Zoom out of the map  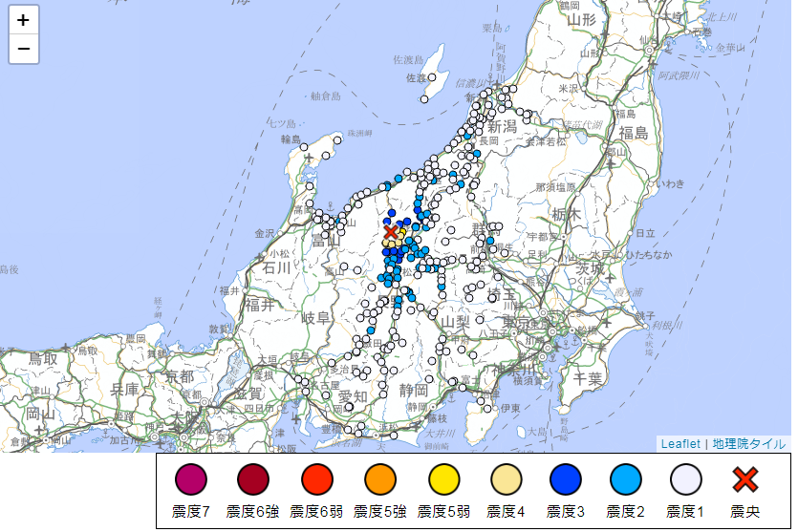24,49
